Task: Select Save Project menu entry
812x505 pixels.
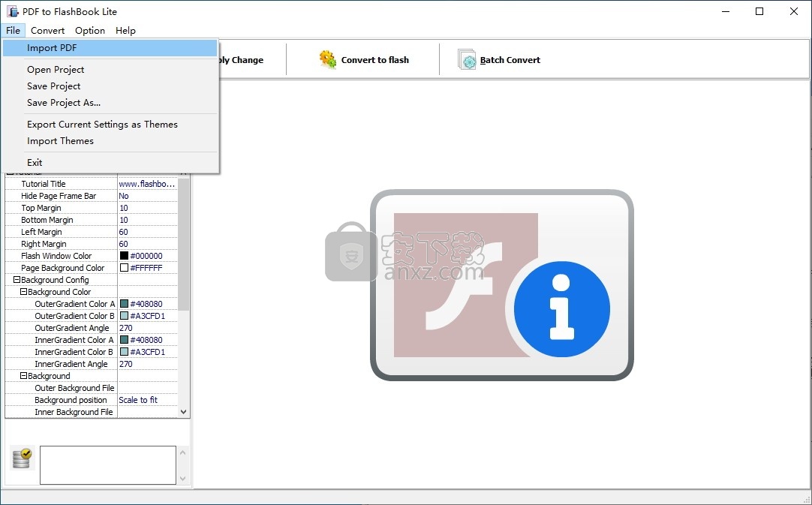Action: [110, 86]
